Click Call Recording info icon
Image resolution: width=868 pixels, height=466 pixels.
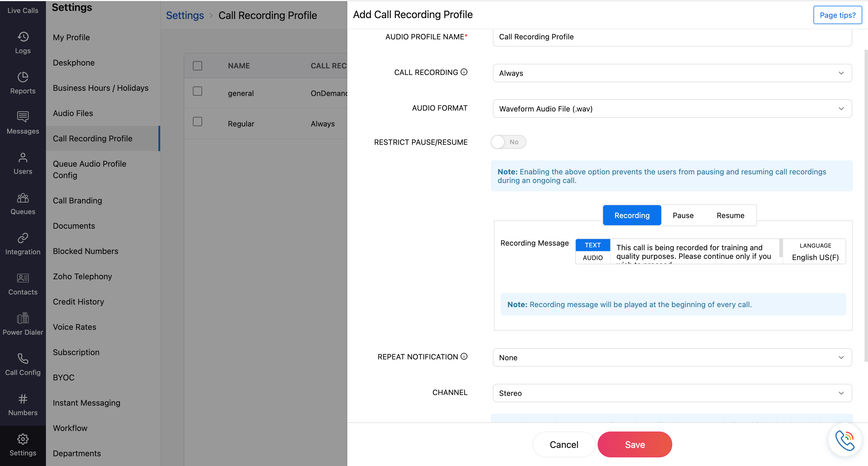coord(464,72)
